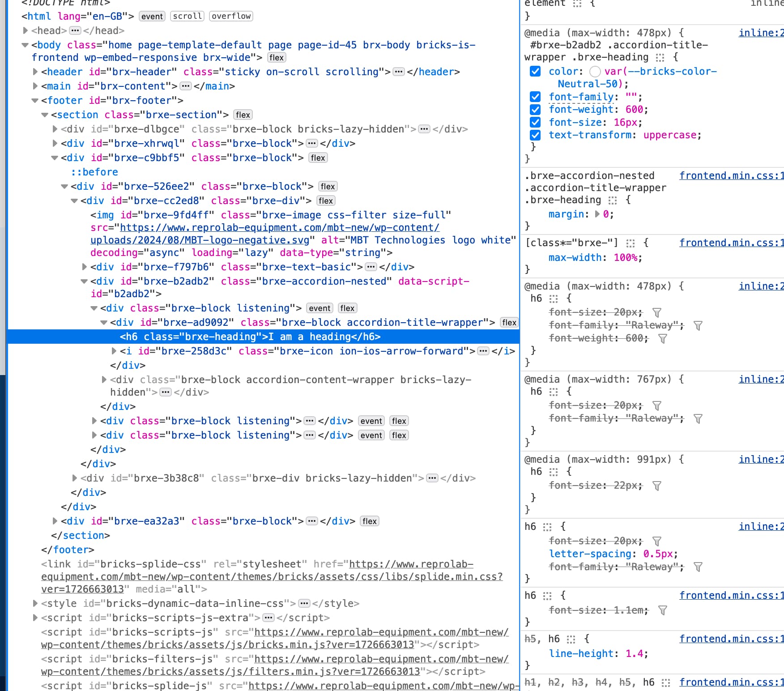Screen dimensions: 784x691
Task: Click the filter icon next to font-size: 1.1em
Action: (663, 610)
